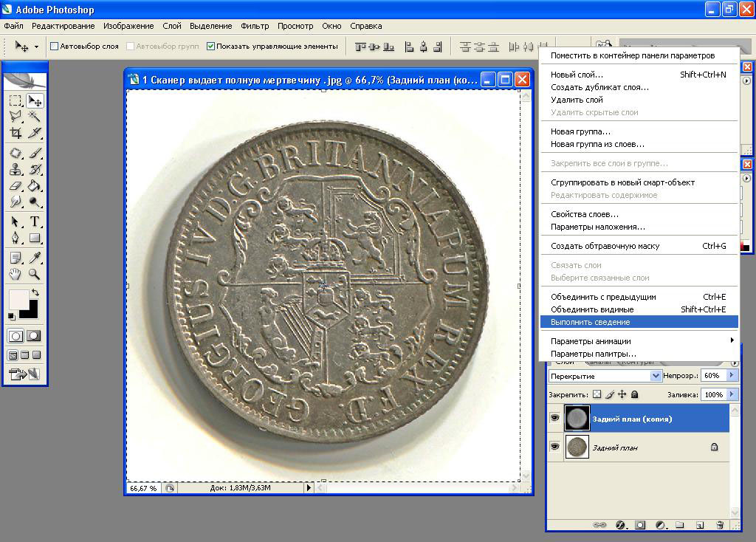Click Edit in ImageReady button
This screenshot has height=542, width=756.
click(x=24, y=374)
